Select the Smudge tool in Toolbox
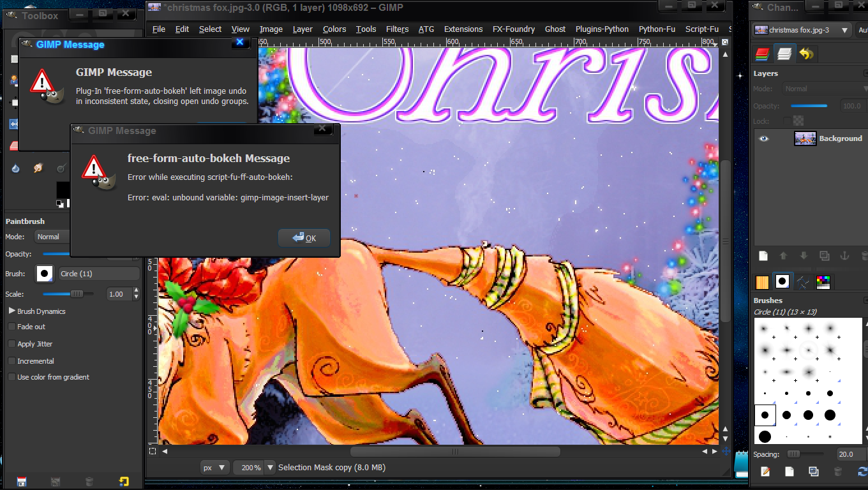 coord(38,168)
